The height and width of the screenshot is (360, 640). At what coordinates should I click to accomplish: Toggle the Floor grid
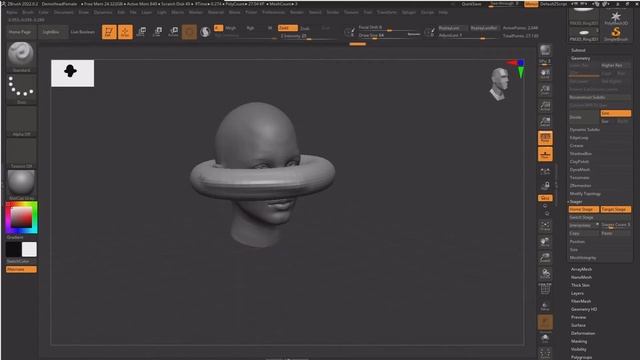point(545,155)
